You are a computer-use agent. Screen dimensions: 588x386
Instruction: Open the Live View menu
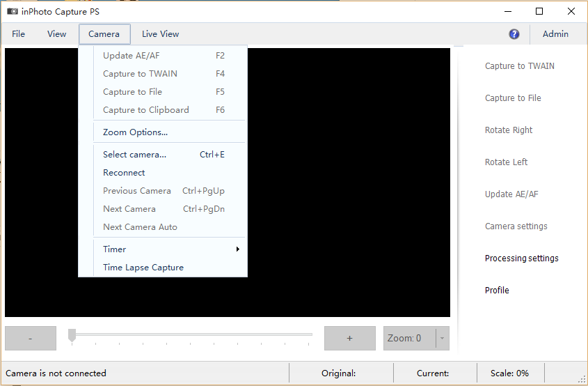160,34
